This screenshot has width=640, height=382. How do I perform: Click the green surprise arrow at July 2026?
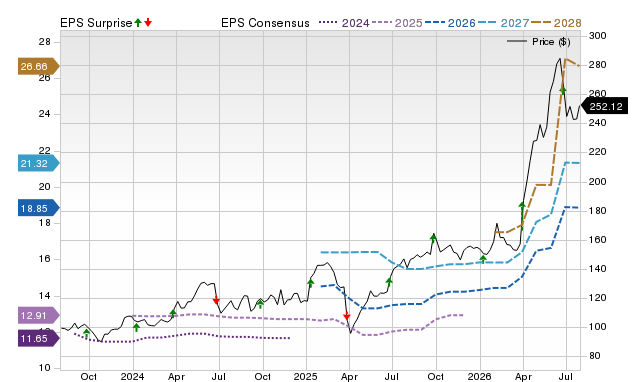pos(563,90)
